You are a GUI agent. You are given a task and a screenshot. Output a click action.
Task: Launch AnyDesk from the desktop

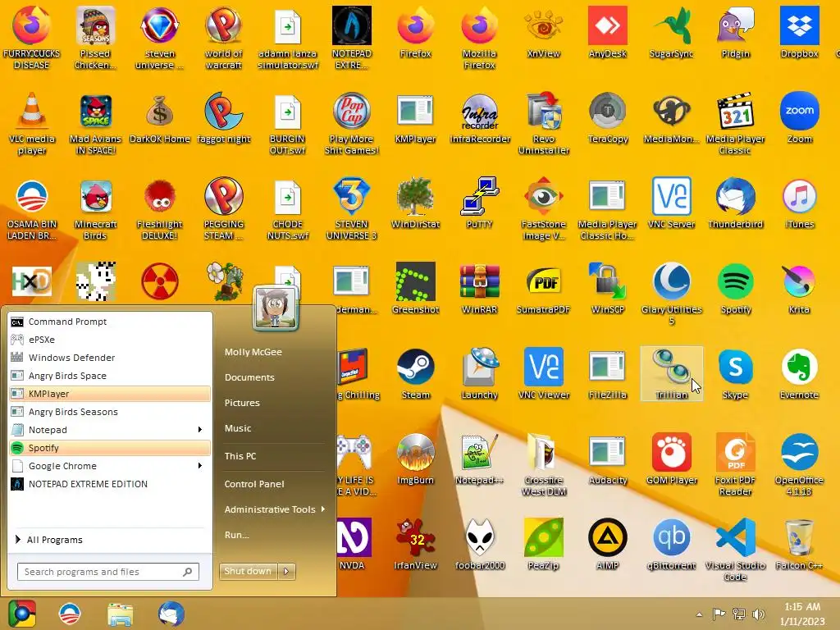[x=608, y=32]
